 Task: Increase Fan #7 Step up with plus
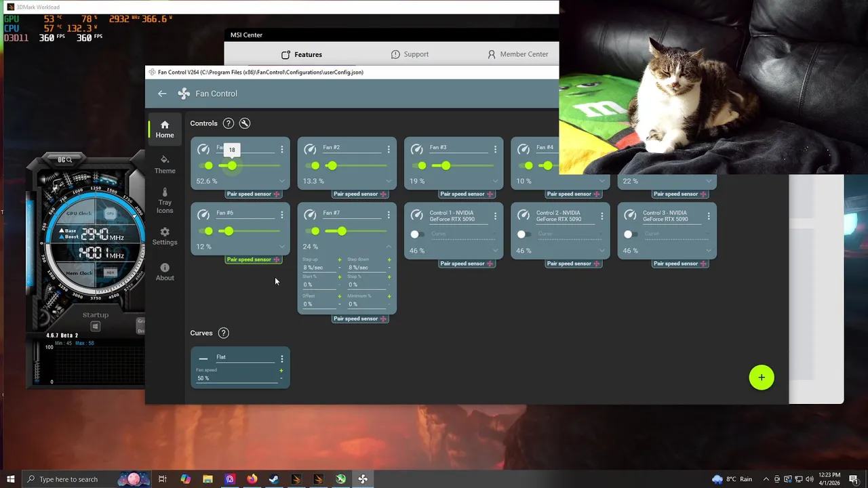340,260
